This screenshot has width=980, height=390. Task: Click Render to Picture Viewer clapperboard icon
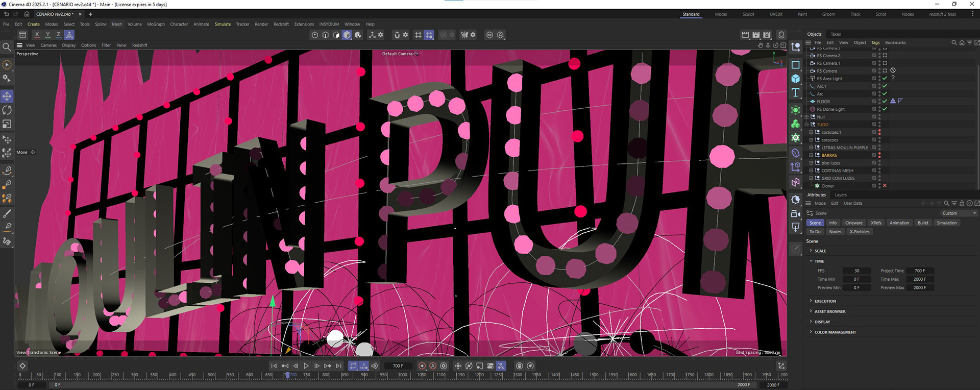[756, 35]
